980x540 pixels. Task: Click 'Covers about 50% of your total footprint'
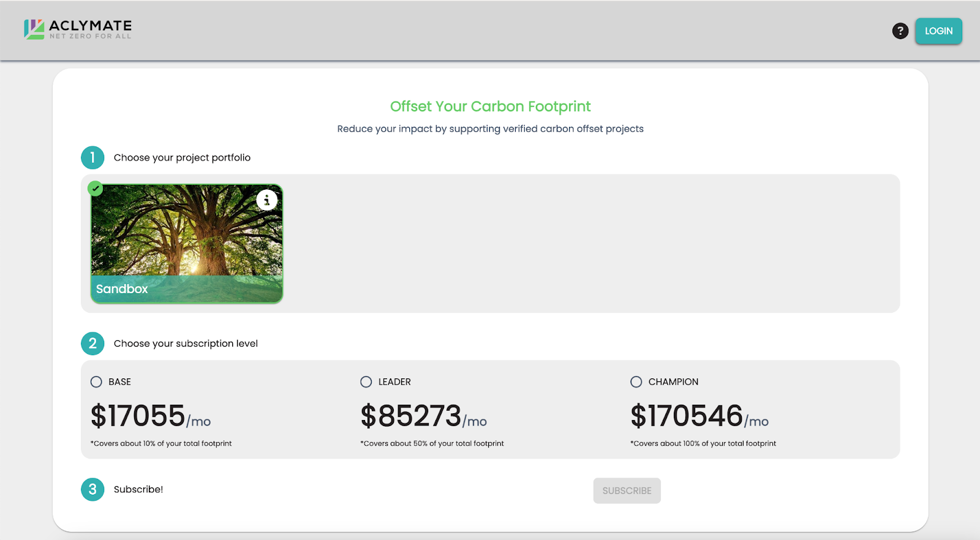tap(432, 443)
